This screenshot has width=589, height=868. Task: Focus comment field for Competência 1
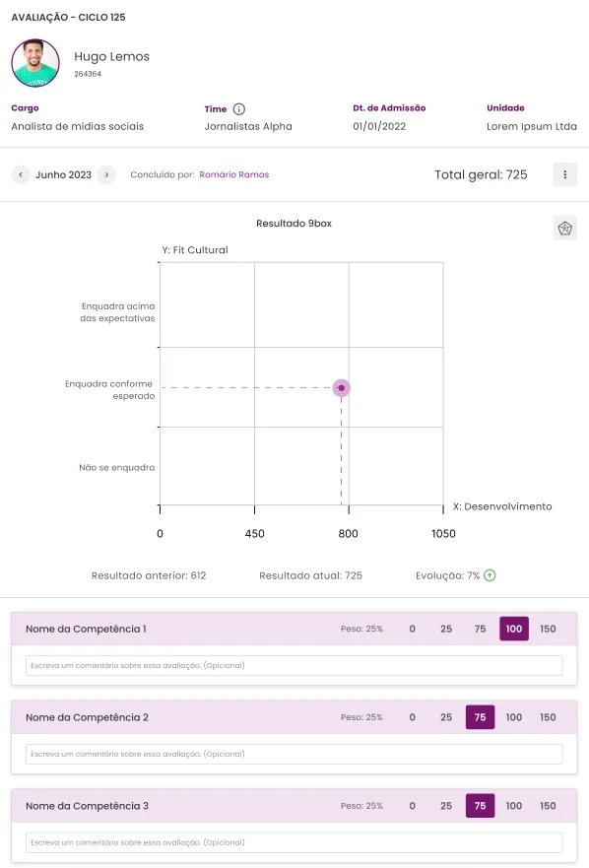294,665
